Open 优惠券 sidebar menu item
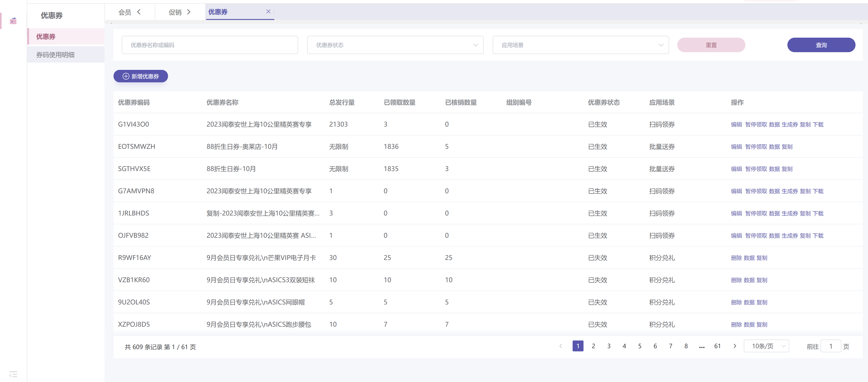The image size is (868, 382). 66,36
